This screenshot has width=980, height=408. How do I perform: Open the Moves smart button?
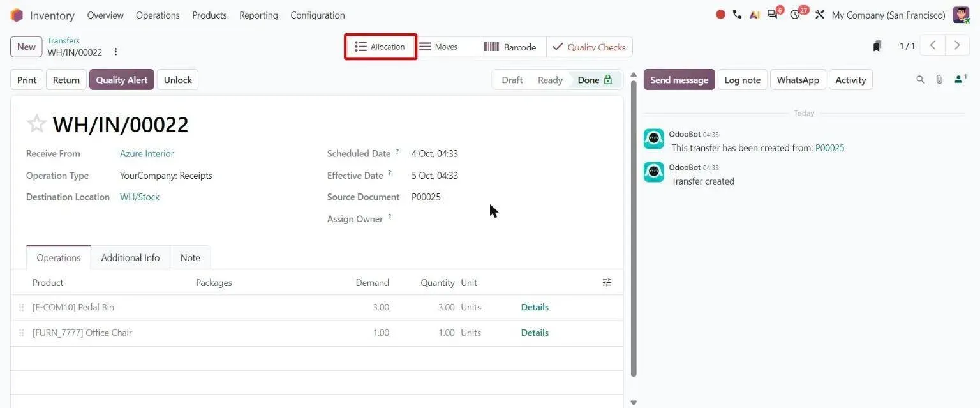[x=447, y=47]
